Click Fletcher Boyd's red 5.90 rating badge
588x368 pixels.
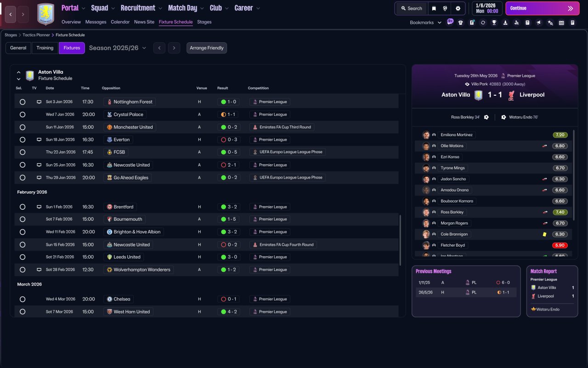click(x=560, y=245)
